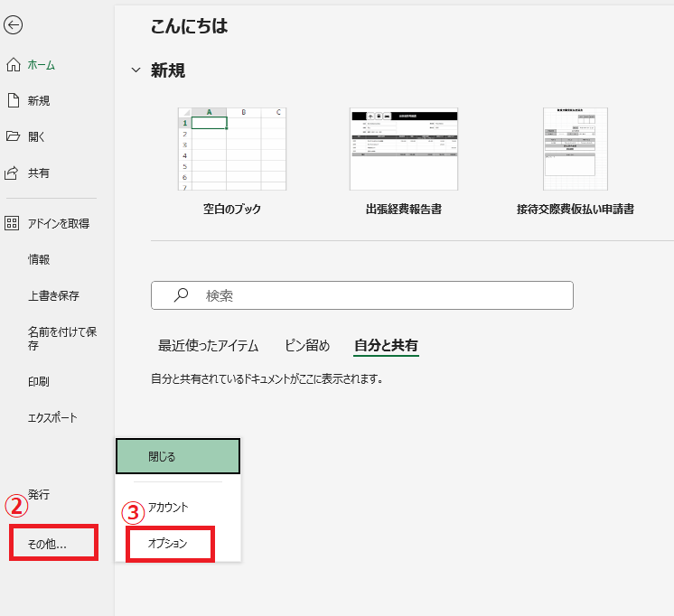Click the Share arrow icon
The width and height of the screenshot is (674, 616).
pos(12,173)
